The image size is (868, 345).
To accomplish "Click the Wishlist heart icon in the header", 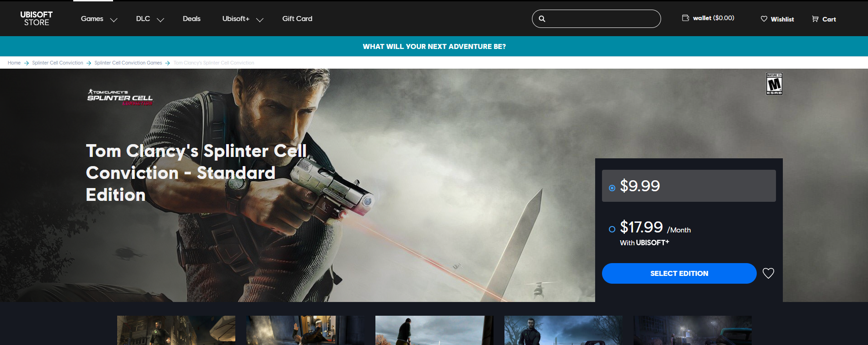I will pos(764,19).
